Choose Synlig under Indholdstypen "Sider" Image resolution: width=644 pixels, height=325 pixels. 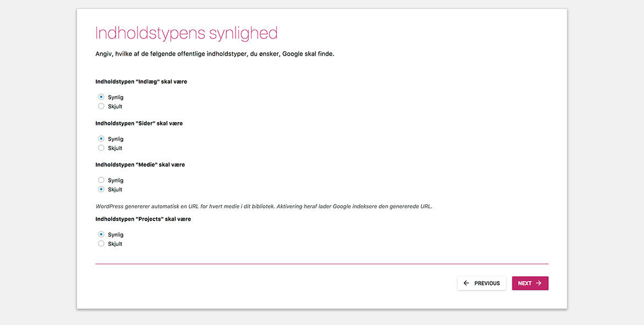point(101,139)
